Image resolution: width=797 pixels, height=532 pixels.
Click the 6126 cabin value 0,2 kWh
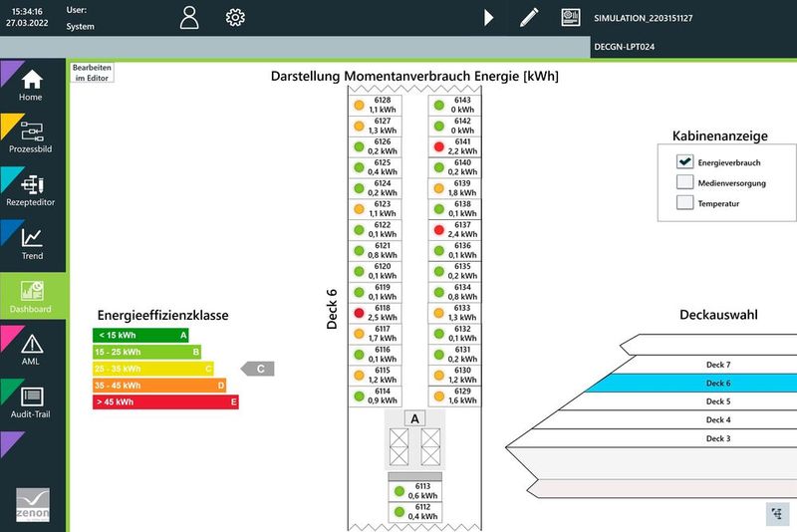383,151
